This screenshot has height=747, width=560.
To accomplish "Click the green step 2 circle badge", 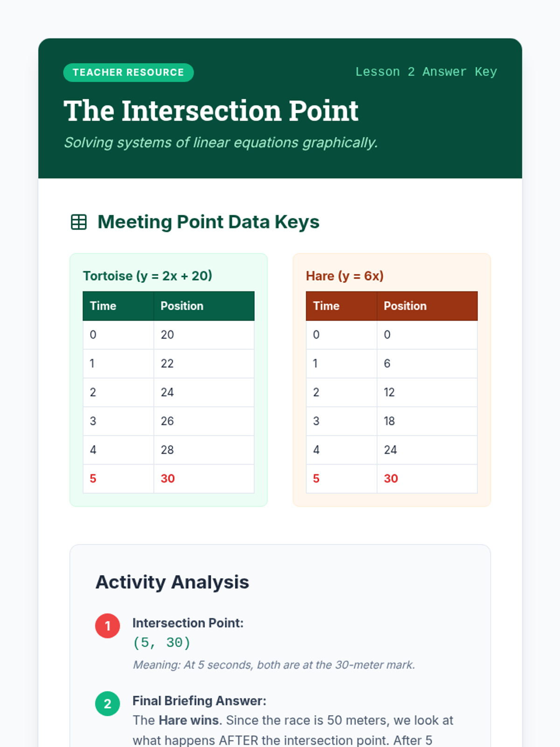I will (x=108, y=704).
